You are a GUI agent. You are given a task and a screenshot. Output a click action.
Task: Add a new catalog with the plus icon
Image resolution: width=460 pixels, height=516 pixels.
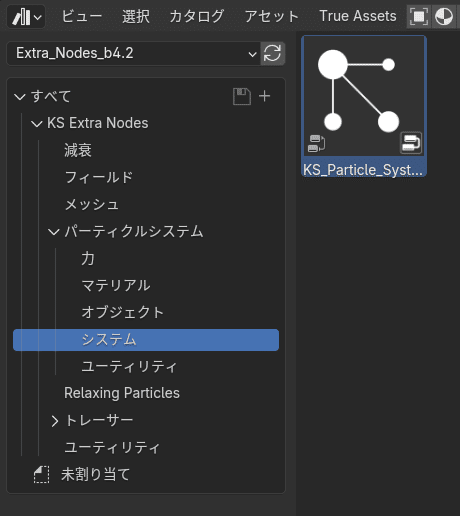(265, 96)
